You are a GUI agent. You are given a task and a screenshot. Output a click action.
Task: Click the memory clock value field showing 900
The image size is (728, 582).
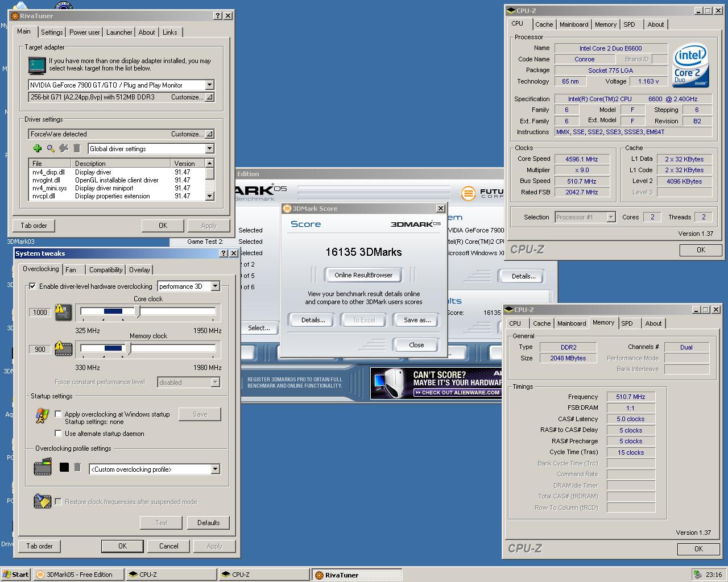tap(40, 349)
